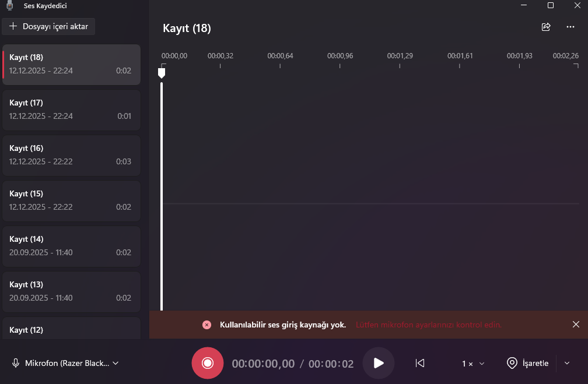Select the Kayıt (18) recording in the list
This screenshot has width=588, height=384.
click(71, 65)
